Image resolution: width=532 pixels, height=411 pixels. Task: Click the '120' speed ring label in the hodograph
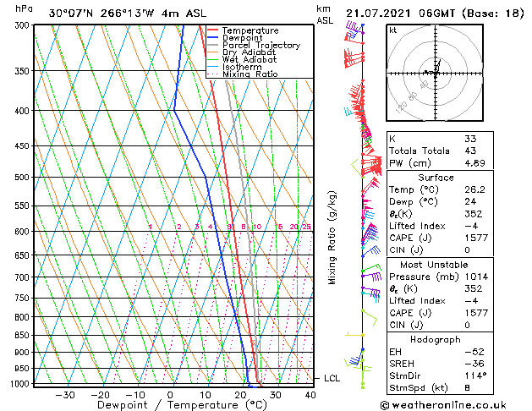click(x=402, y=107)
